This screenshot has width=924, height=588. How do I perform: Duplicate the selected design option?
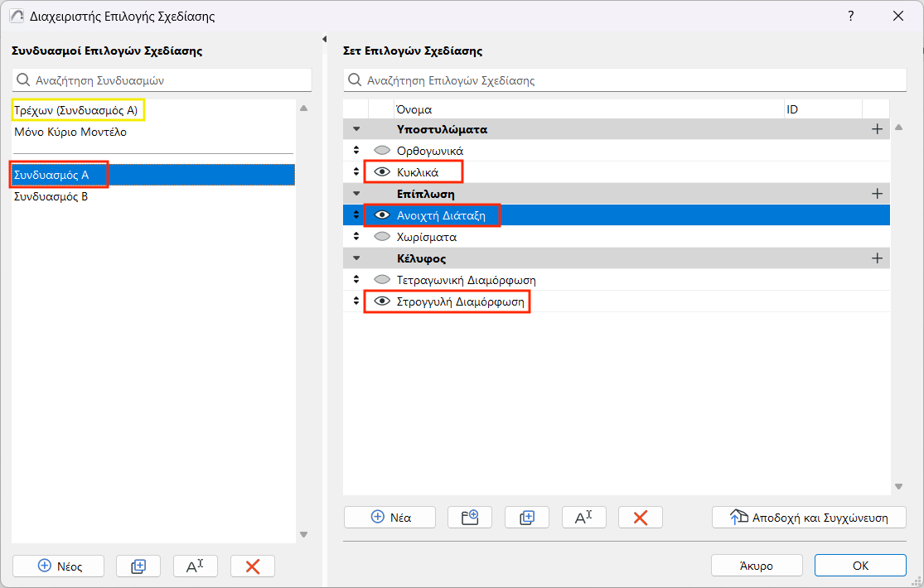pyautogui.click(x=527, y=518)
